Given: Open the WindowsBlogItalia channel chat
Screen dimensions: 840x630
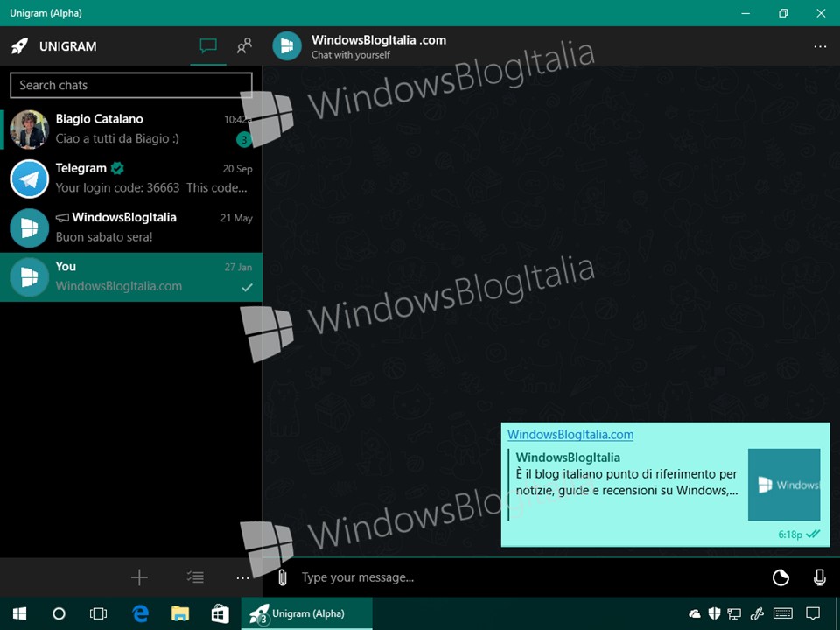Looking at the screenshot, I should click(130, 227).
